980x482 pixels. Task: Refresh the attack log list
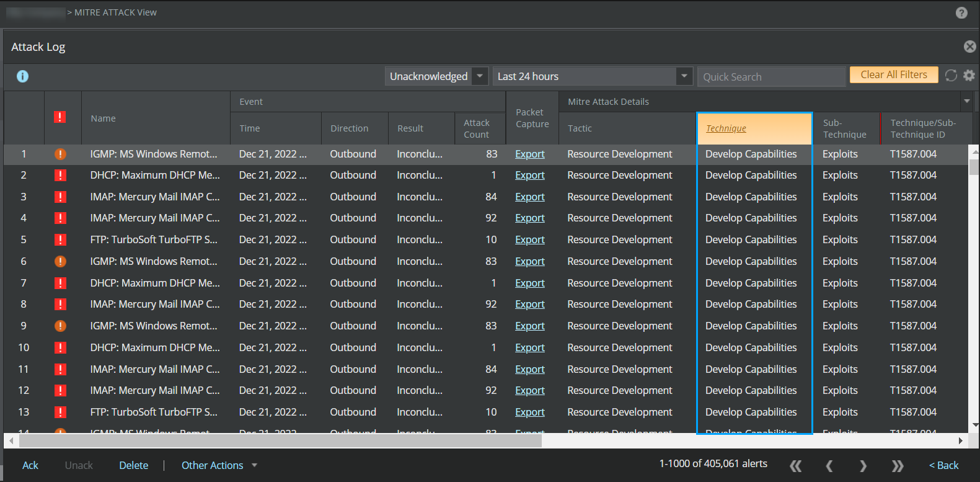[x=951, y=76]
